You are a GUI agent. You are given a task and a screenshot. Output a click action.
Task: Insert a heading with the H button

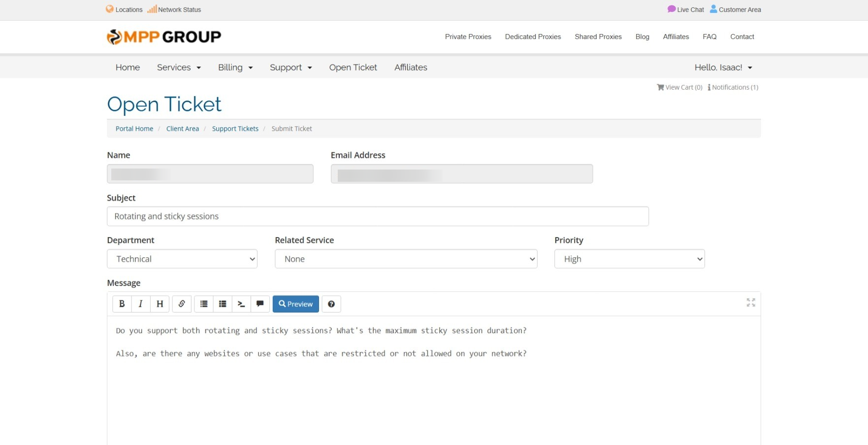pos(160,304)
